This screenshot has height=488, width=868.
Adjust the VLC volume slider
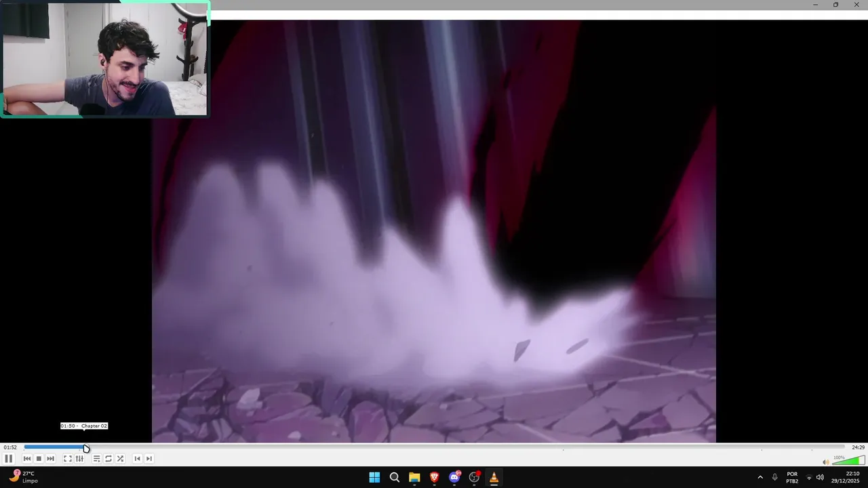click(x=848, y=461)
